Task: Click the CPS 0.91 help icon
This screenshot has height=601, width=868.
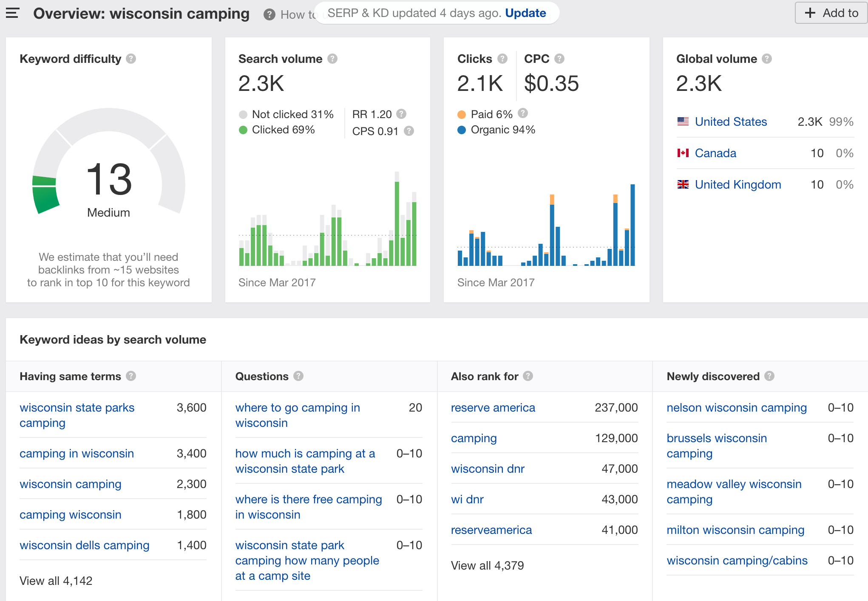Action: (x=409, y=131)
